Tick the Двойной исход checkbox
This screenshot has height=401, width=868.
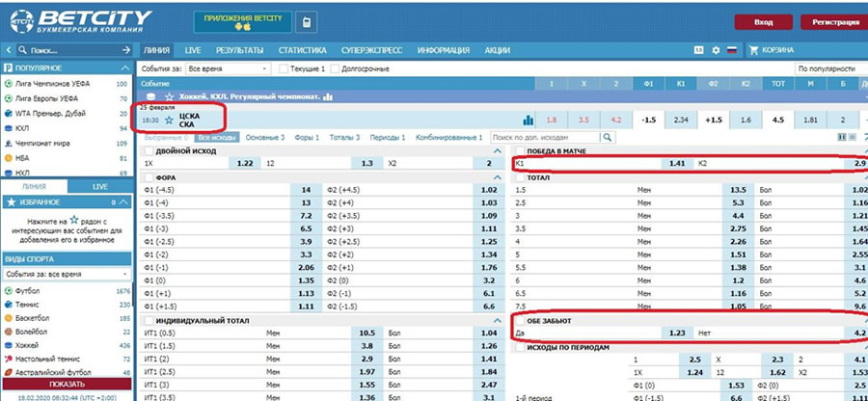[x=149, y=151]
